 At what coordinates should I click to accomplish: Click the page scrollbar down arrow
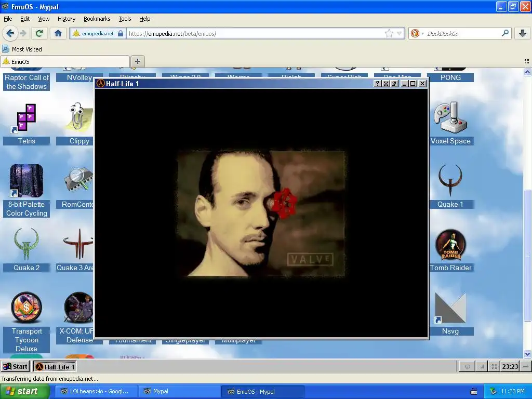(x=527, y=354)
